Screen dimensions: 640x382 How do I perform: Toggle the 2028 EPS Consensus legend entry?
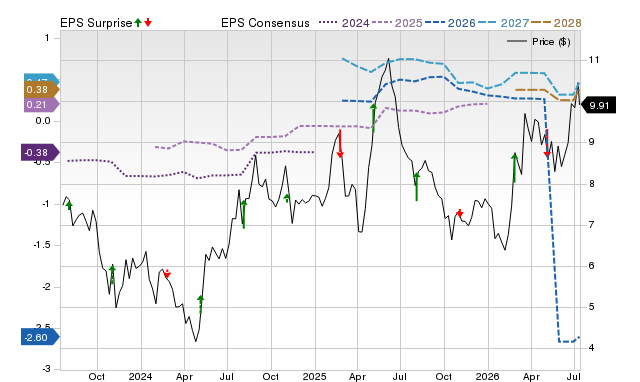556,23
